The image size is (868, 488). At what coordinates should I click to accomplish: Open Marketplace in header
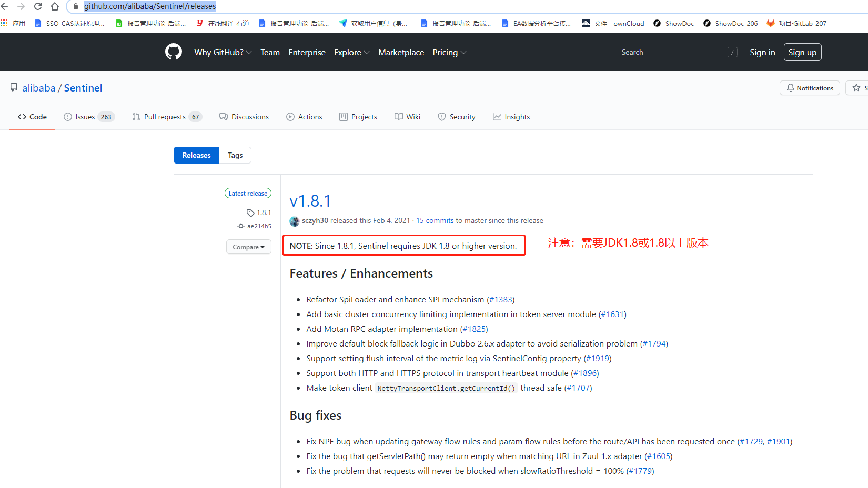(x=401, y=52)
